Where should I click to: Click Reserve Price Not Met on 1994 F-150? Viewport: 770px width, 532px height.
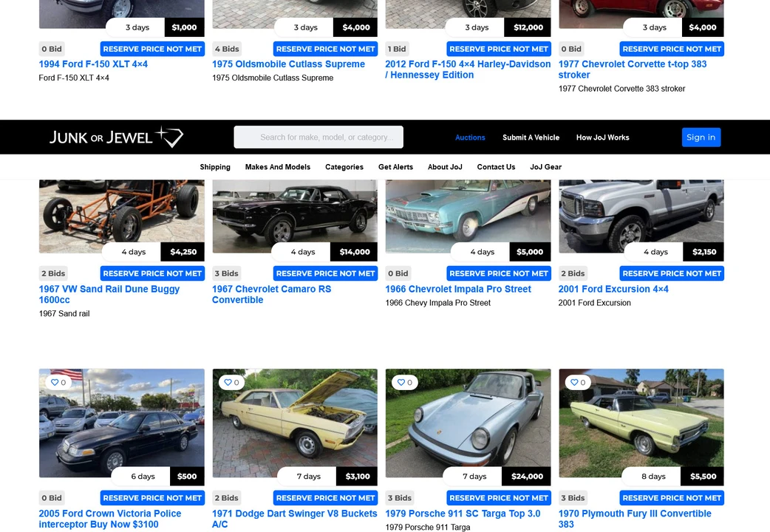click(x=152, y=49)
